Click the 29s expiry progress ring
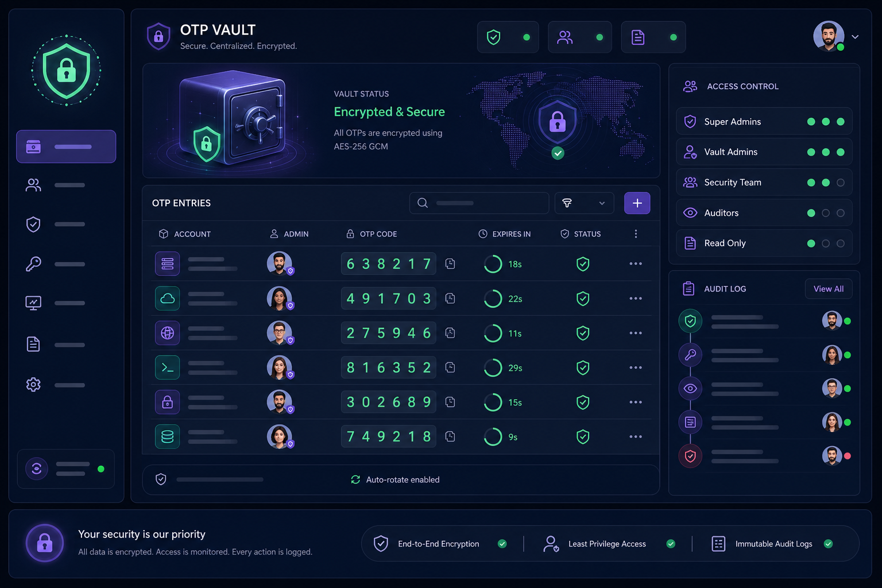 [493, 367]
